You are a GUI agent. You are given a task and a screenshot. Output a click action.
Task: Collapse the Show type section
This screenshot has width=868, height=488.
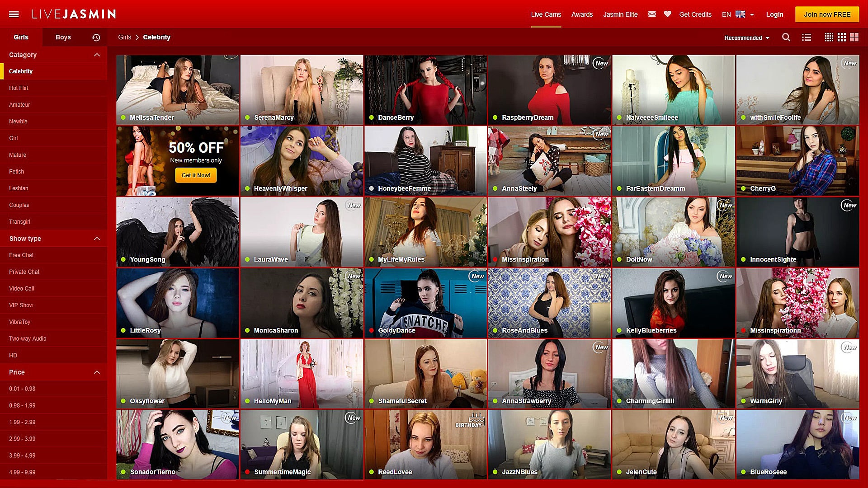pyautogui.click(x=97, y=239)
